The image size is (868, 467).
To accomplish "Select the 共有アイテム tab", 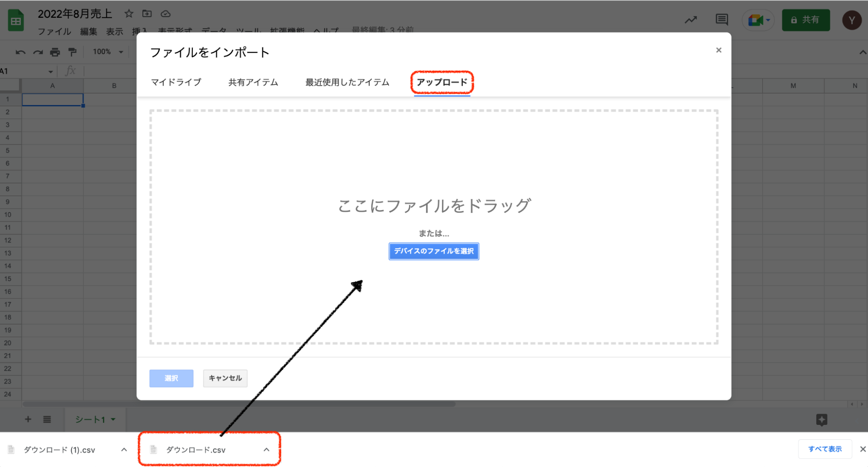I will 253,82.
